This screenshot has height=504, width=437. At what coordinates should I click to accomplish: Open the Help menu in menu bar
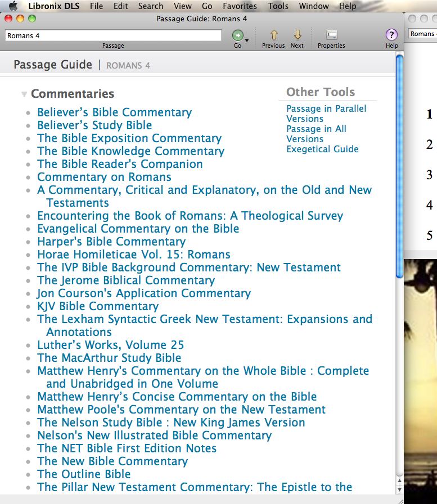[x=348, y=6]
